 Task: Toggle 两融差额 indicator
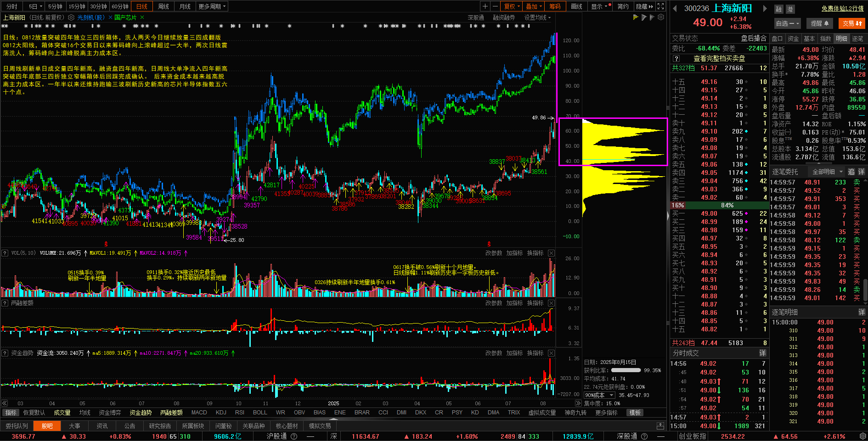point(171,413)
